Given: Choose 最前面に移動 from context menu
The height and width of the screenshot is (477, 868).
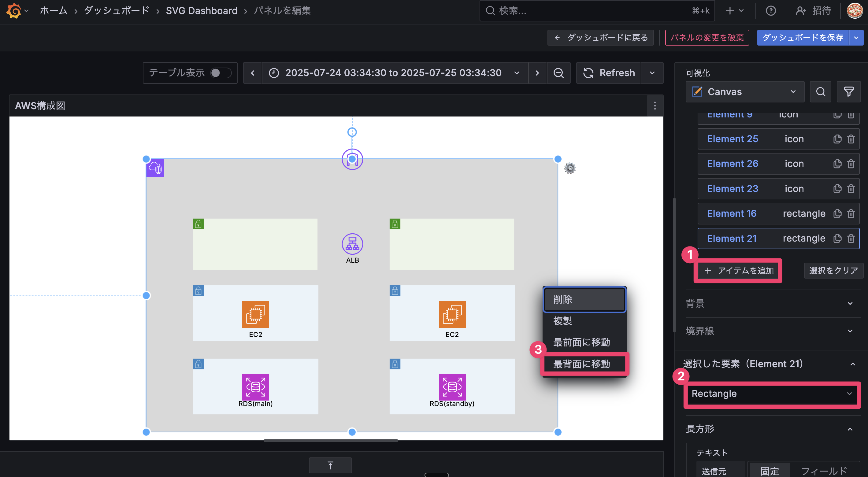Looking at the screenshot, I should [584, 342].
